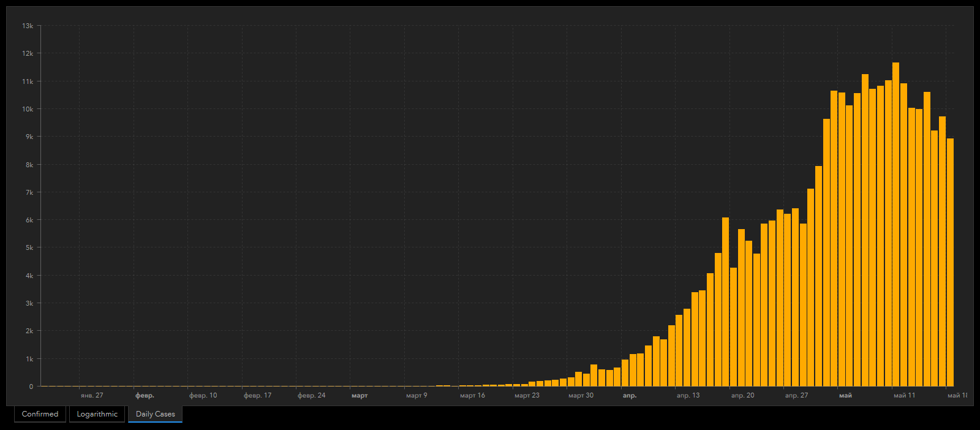Click the 1k label on the Y axis
This screenshot has height=430, width=980.
coord(29,359)
